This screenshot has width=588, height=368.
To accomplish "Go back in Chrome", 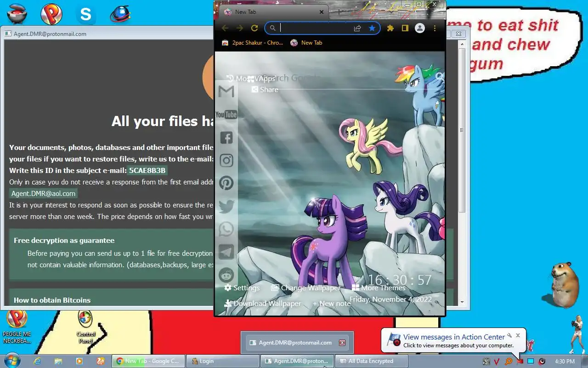I will coord(225,28).
